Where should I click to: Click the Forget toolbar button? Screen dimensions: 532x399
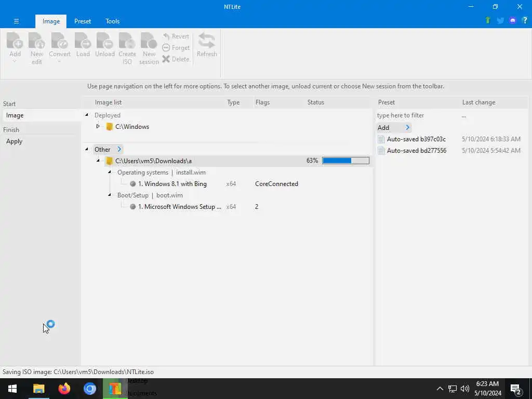tap(176, 48)
